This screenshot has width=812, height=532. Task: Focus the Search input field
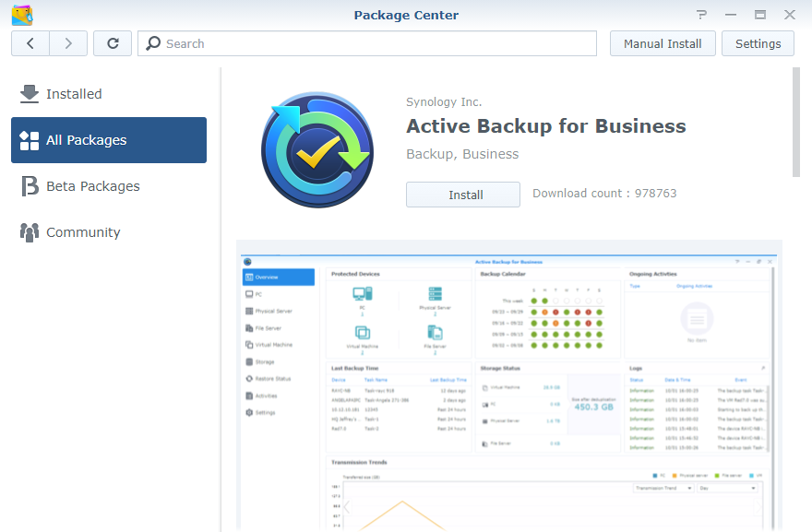tap(367, 43)
